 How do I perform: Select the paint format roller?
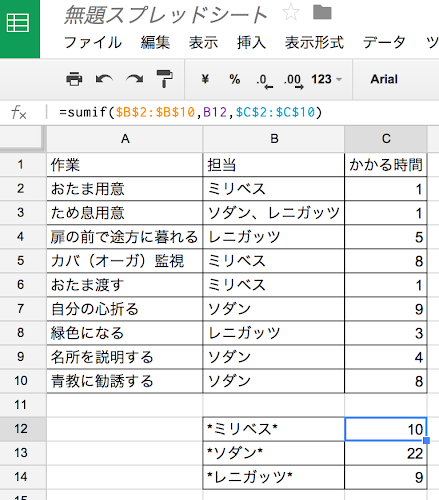point(164,79)
